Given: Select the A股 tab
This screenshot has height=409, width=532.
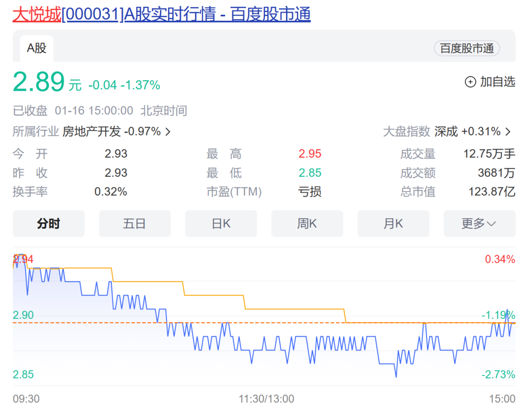Looking at the screenshot, I should 36,48.
